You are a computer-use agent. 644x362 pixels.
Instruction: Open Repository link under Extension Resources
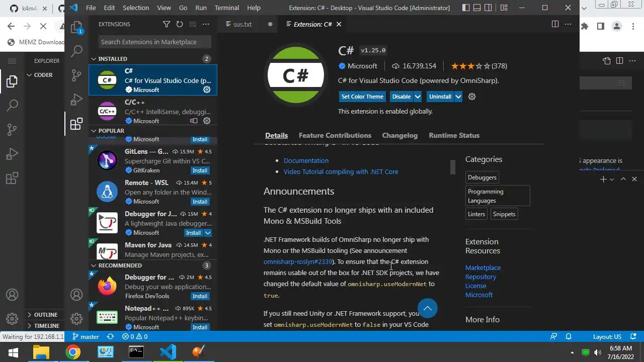(480, 277)
